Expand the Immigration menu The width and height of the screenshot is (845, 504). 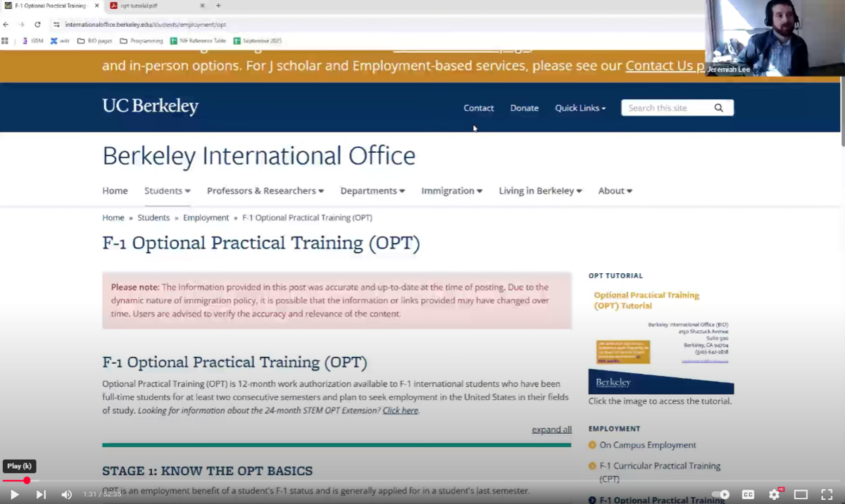(451, 191)
